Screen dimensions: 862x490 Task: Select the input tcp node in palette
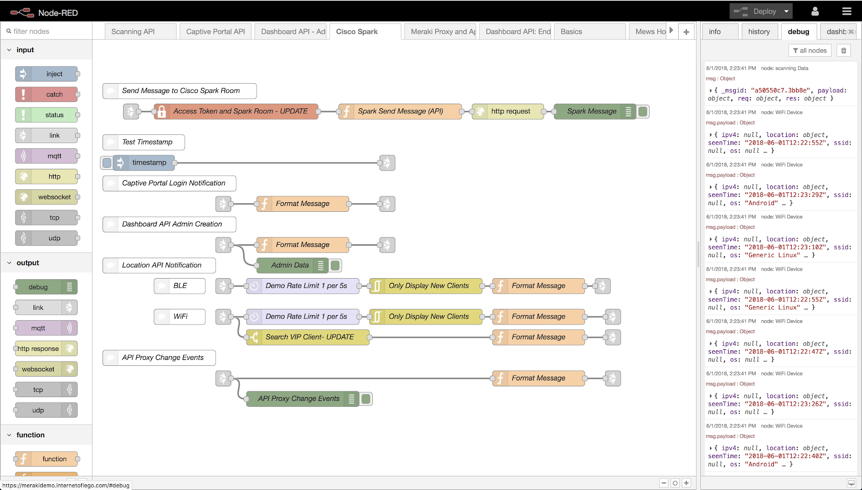(46, 218)
